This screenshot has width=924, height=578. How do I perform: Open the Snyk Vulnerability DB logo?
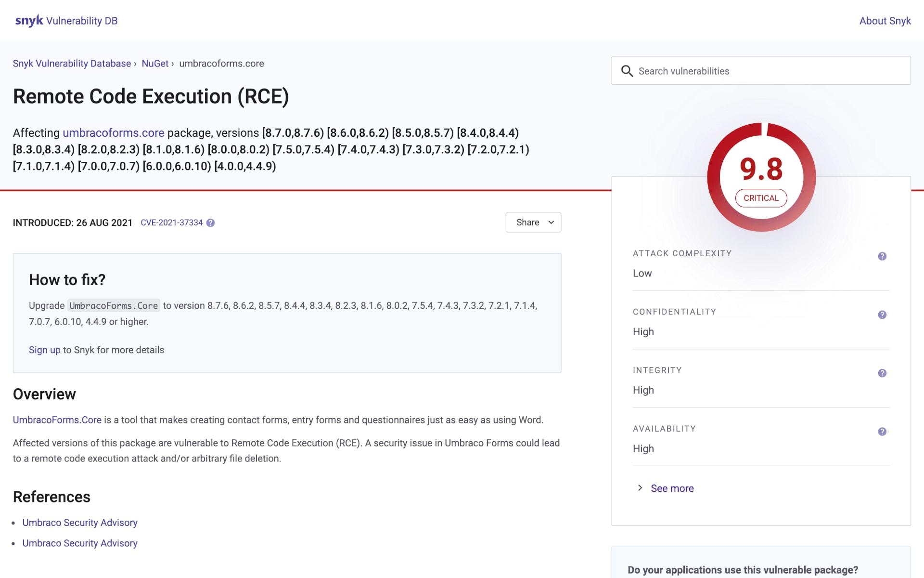[x=66, y=21]
